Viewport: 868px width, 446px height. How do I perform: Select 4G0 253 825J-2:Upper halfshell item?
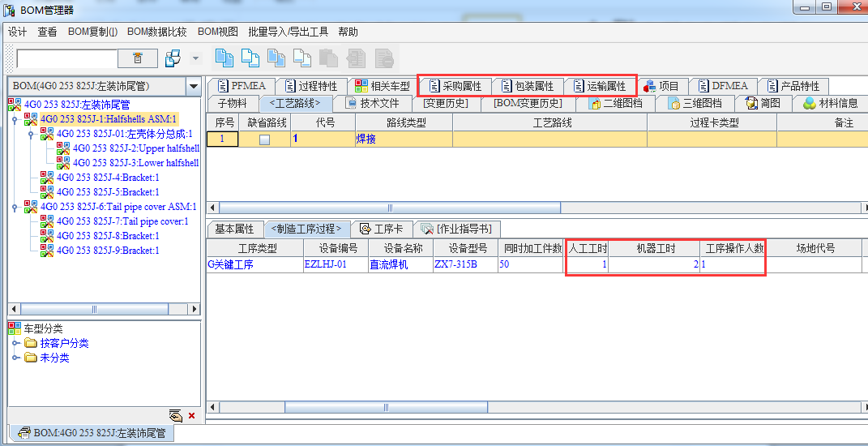tap(135, 148)
